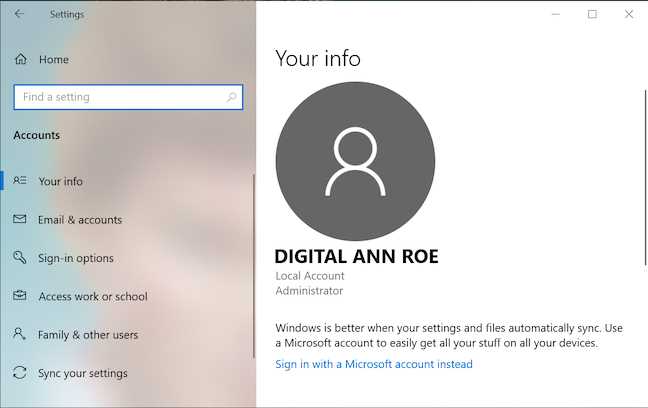Click the Email envelope icon
This screenshot has width=648, height=408.
pyautogui.click(x=19, y=219)
